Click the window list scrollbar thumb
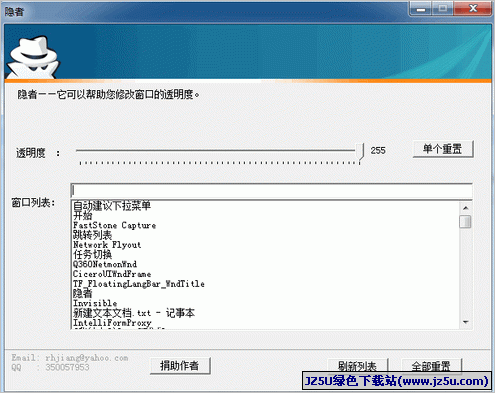This screenshot has width=495, height=393. (466, 222)
